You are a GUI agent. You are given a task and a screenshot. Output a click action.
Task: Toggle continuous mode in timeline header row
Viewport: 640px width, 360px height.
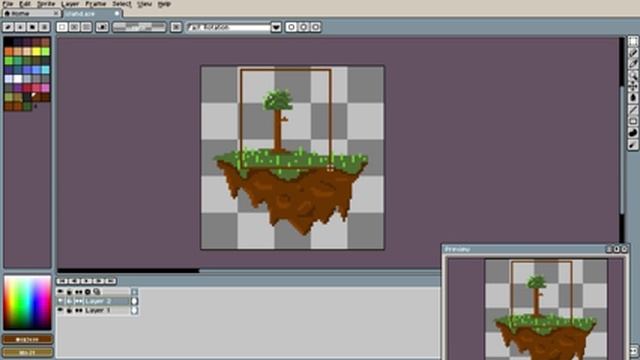(79, 292)
